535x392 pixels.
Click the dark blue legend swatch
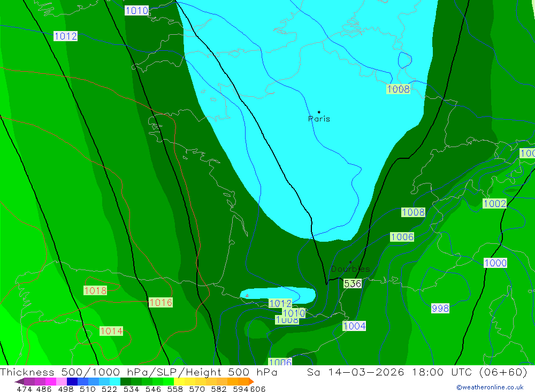coord(72,381)
